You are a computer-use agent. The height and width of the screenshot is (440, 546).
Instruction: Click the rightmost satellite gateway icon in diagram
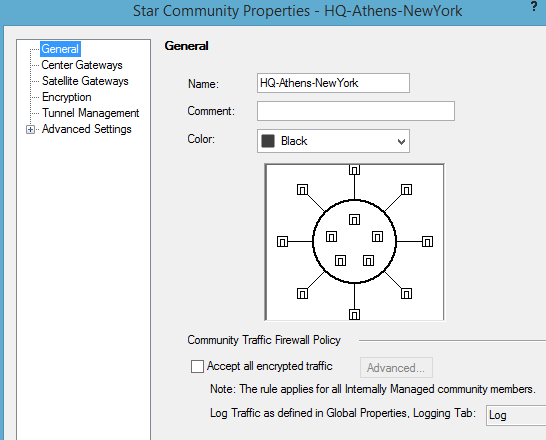click(427, 241)
